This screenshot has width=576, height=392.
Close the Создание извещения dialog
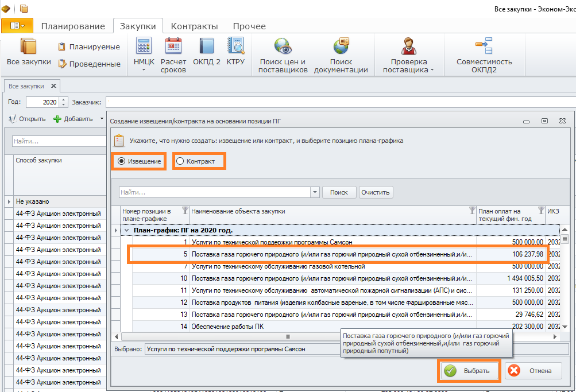pos(562,121)
